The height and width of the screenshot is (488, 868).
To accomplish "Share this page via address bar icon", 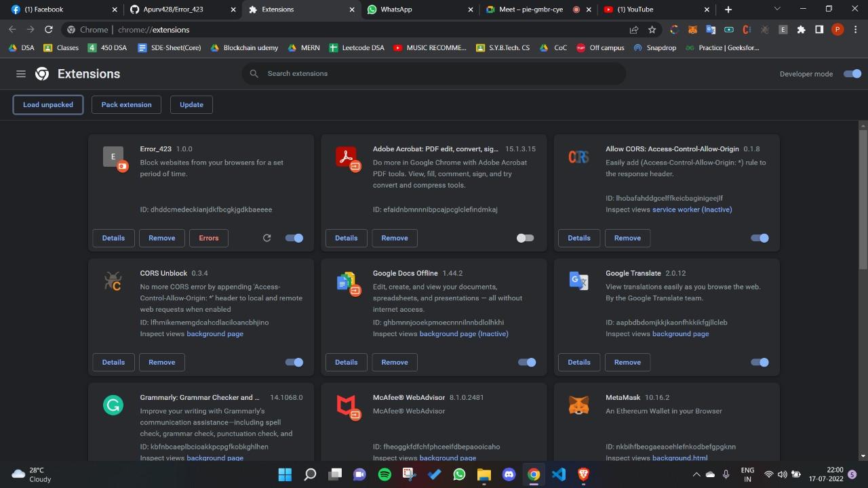I will coord(633,29).
